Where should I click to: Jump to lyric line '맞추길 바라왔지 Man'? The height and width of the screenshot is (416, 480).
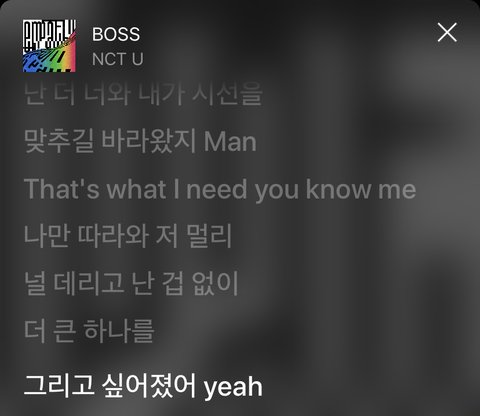pos(140,141)
